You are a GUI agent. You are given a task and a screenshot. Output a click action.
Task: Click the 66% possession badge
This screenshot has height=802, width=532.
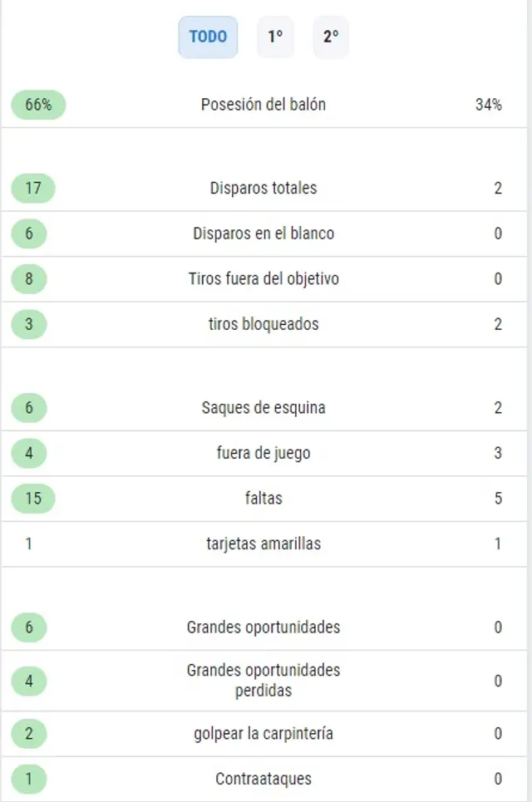coord(38,105)
